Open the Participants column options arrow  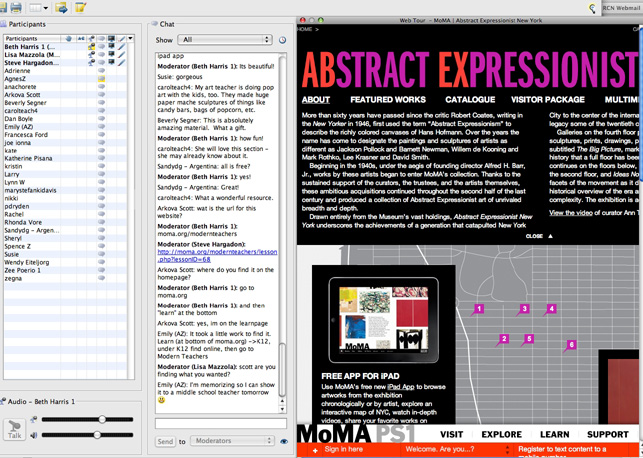pos(130,39)
